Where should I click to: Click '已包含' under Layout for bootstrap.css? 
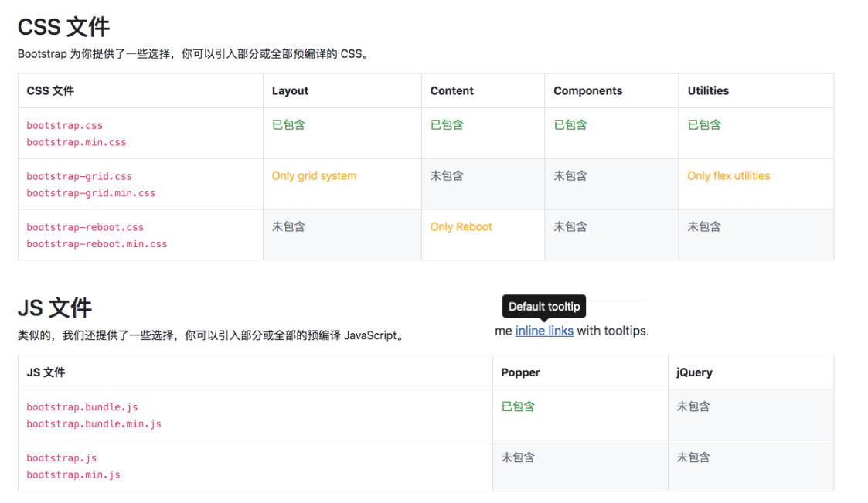tap(288, 125)
